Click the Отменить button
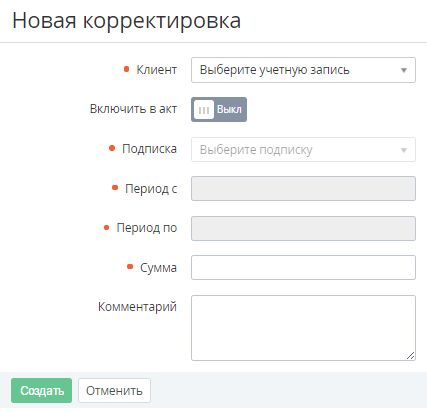This screenshot has width=427, height=412. point(114,390)
